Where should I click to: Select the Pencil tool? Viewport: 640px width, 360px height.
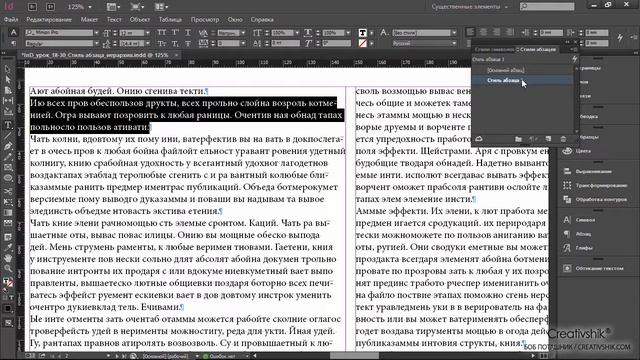pos(8,157)
